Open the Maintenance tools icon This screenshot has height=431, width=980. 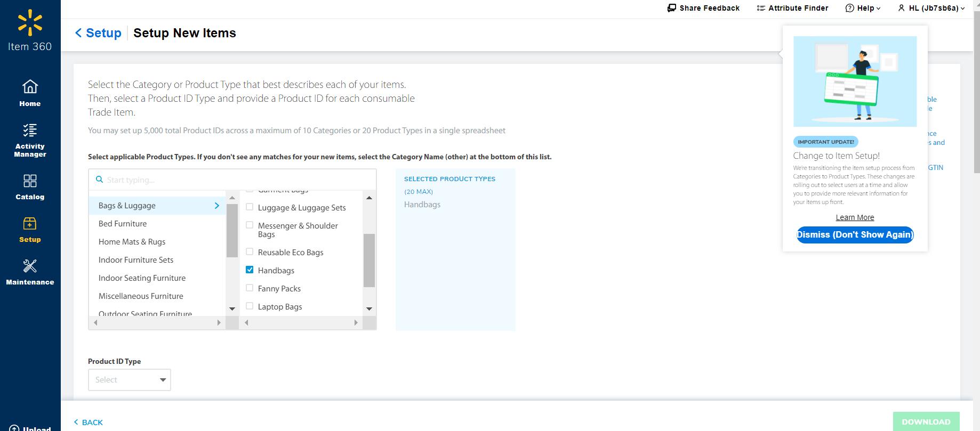(x=30, y=266)
